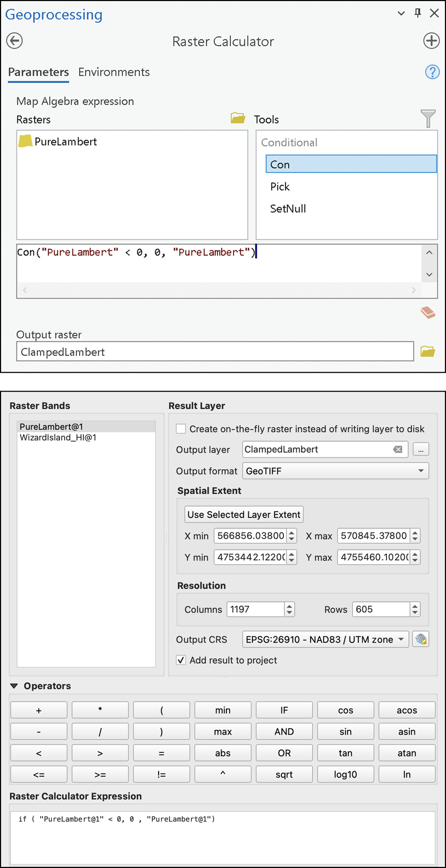
Task: Select the Con tool
Action: [x=351, y=164]
